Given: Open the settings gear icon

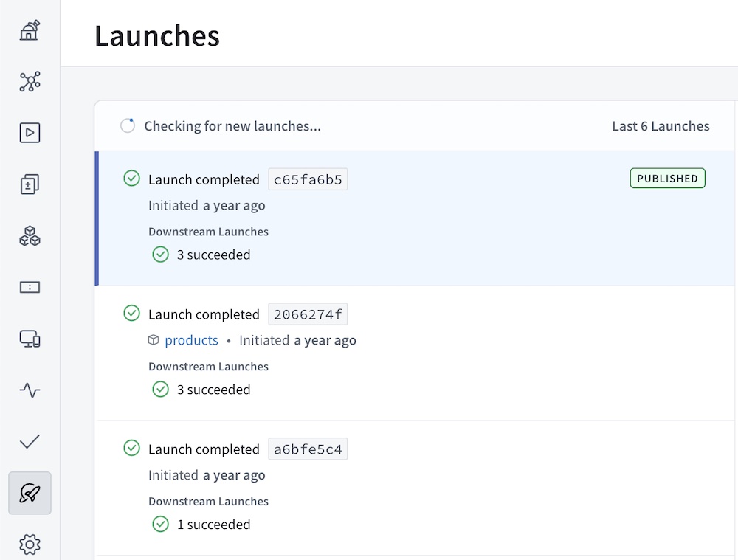Looking at the screenshot, I should coord(30,545).
